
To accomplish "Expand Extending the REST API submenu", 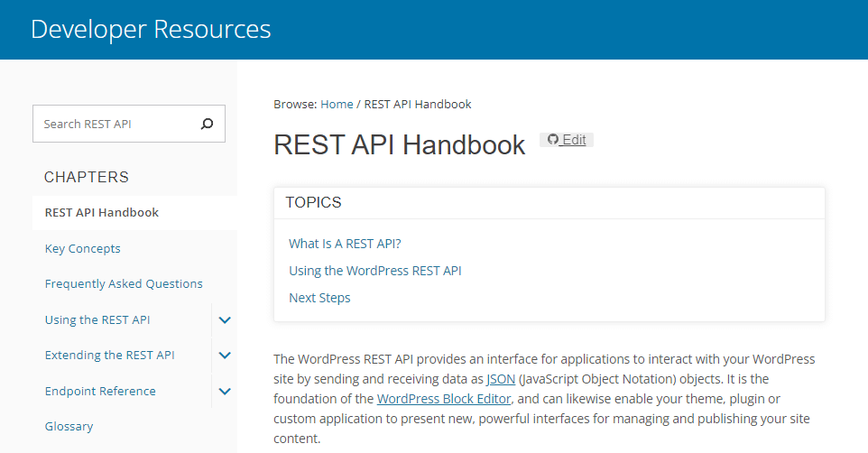I will coord(225,356).
